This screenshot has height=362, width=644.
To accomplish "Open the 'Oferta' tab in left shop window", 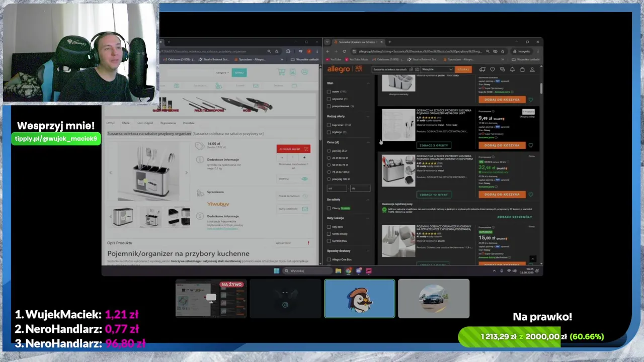I will [125, 123].
